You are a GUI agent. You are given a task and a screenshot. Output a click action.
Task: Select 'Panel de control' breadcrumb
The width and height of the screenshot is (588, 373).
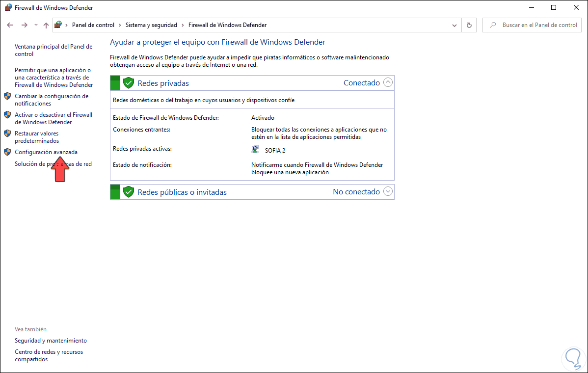click(93, 25)
